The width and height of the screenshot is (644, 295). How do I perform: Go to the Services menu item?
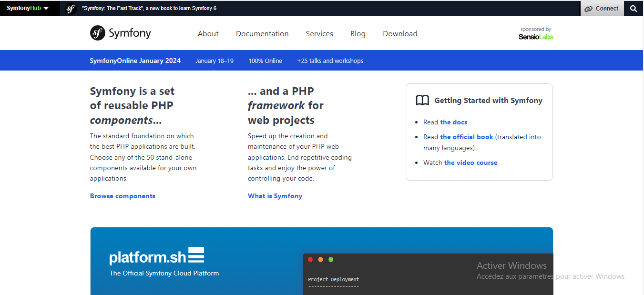[x=319, y=34]
